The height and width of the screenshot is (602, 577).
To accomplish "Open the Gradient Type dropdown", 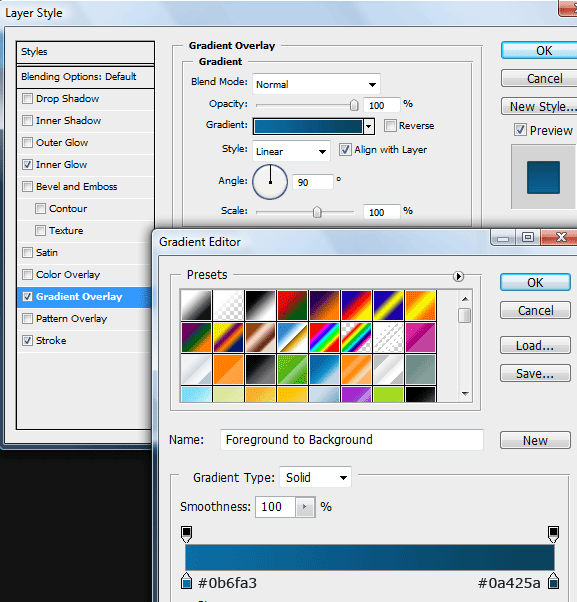I will [316, 477].
